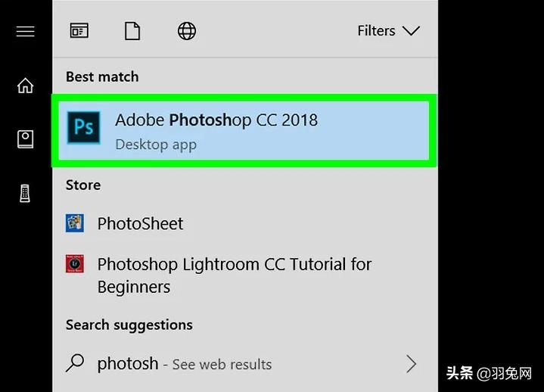Click the Lightroom Tutorial app icon
544x392 pixels.
point(75,264)
